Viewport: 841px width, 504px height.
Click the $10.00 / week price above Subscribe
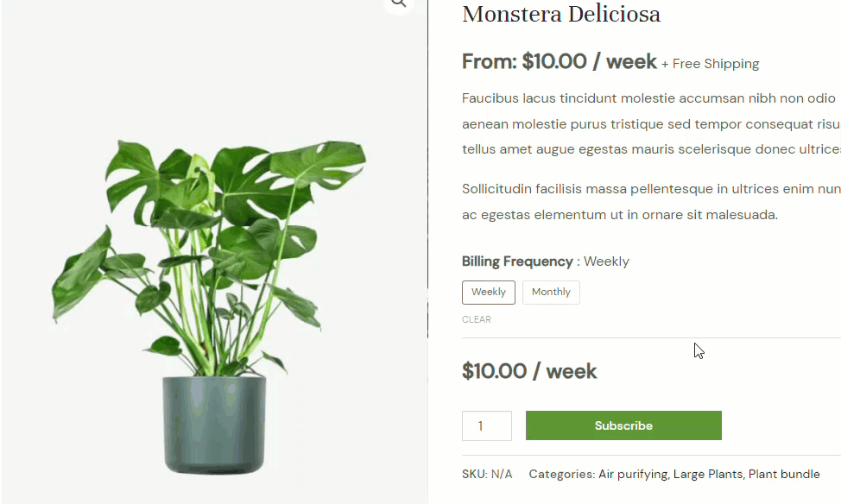click(x=529, y=372)
